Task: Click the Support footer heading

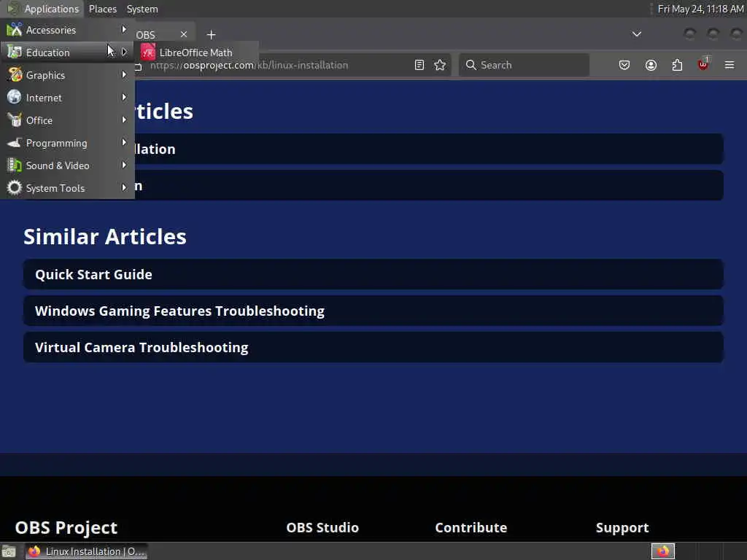Action: coord(622,528)
